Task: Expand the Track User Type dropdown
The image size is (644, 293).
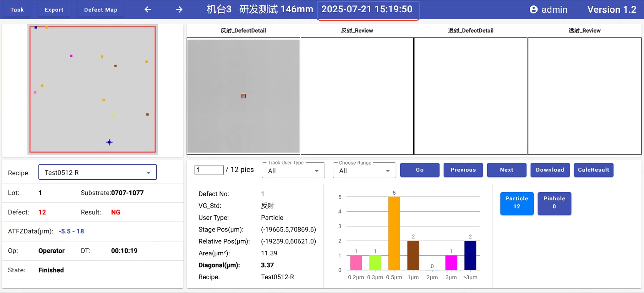Action: 293,171
